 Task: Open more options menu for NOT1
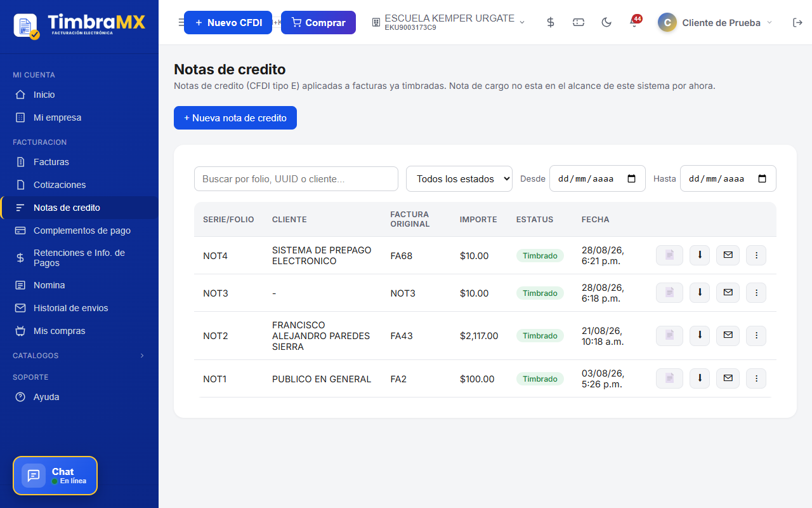(x=756, y=378)
